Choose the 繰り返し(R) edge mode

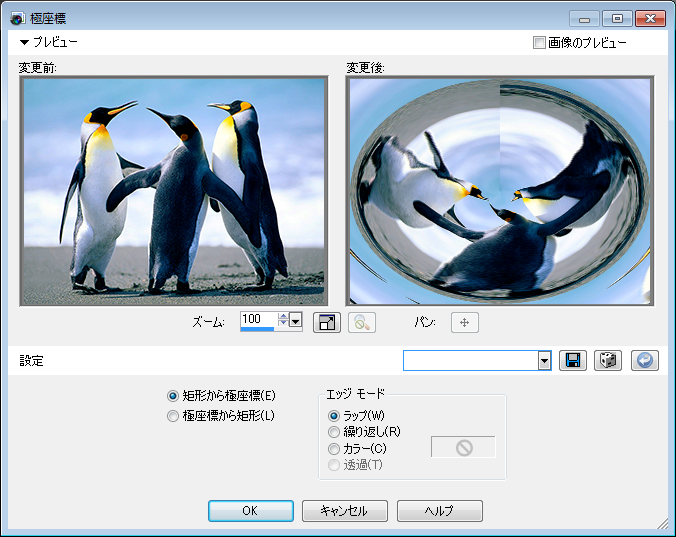coord(334,432)
